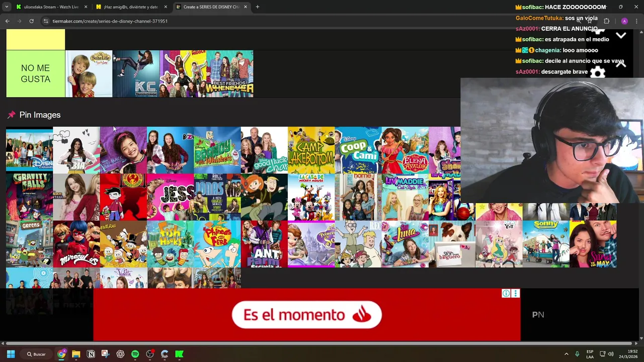The width and height of the screenshot is (644, 362).
Task: Open the purple profile avatar A
Action: click(x=624, y=21)
